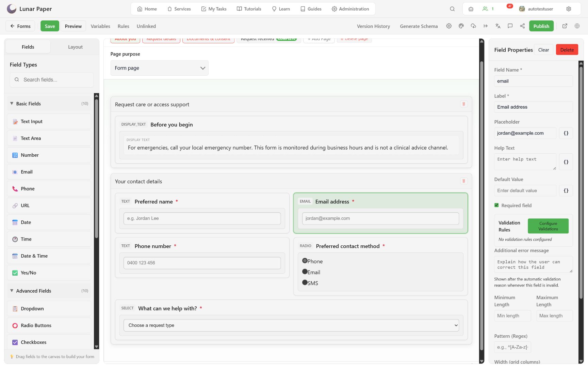Open the translation language icon

pos(498,26)
